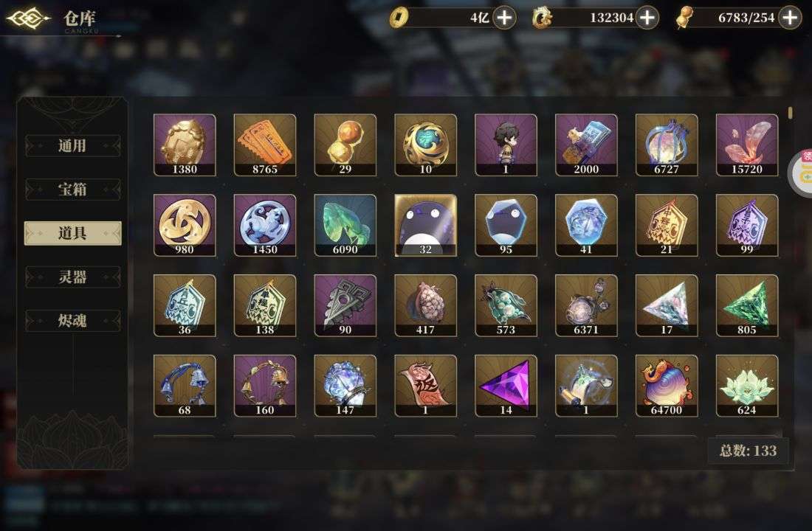This screenshot has height=531, width=812.
Task: Select the purple triangle gem item 14
Action: 506,386
